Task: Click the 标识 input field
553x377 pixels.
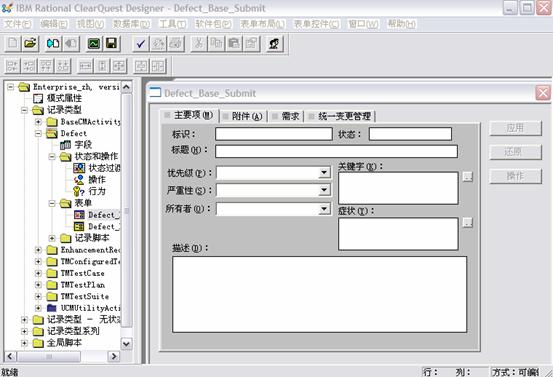Action: tap(274, 134)
